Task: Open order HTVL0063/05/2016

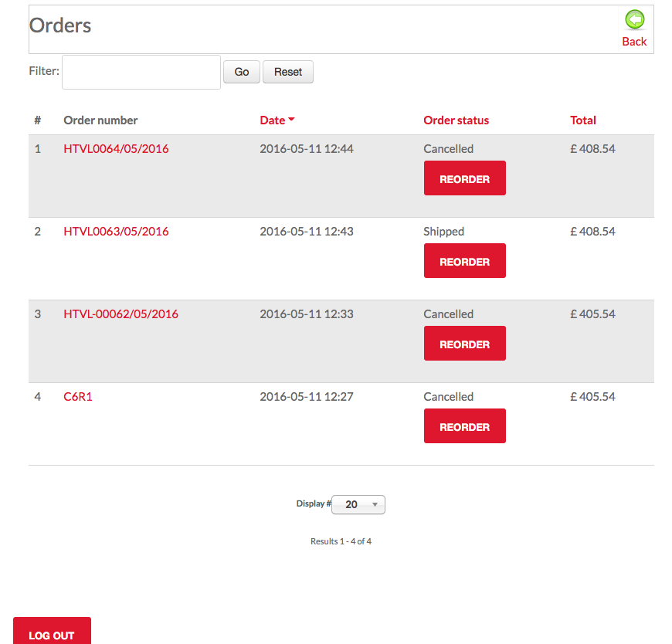Action: (116, 232)
